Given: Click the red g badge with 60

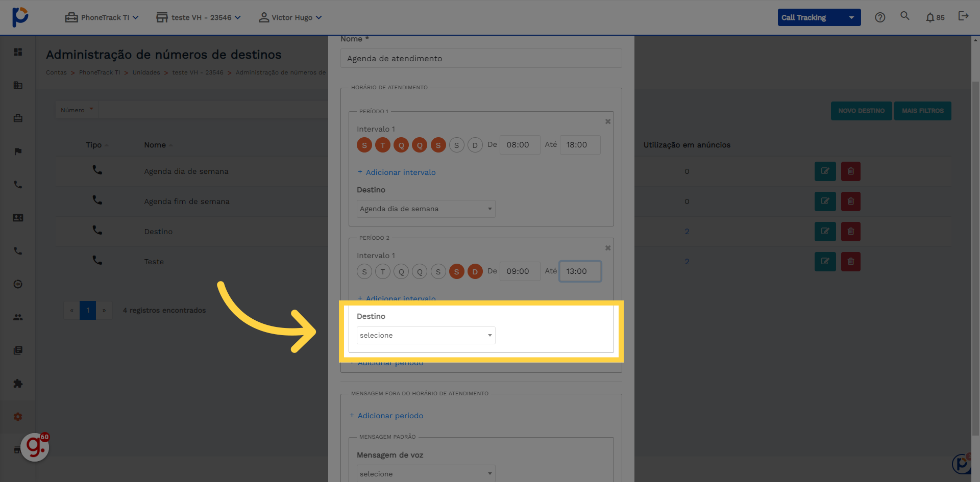Looking at the screenshot, I should pyautogui.click(x=35, y=447).
